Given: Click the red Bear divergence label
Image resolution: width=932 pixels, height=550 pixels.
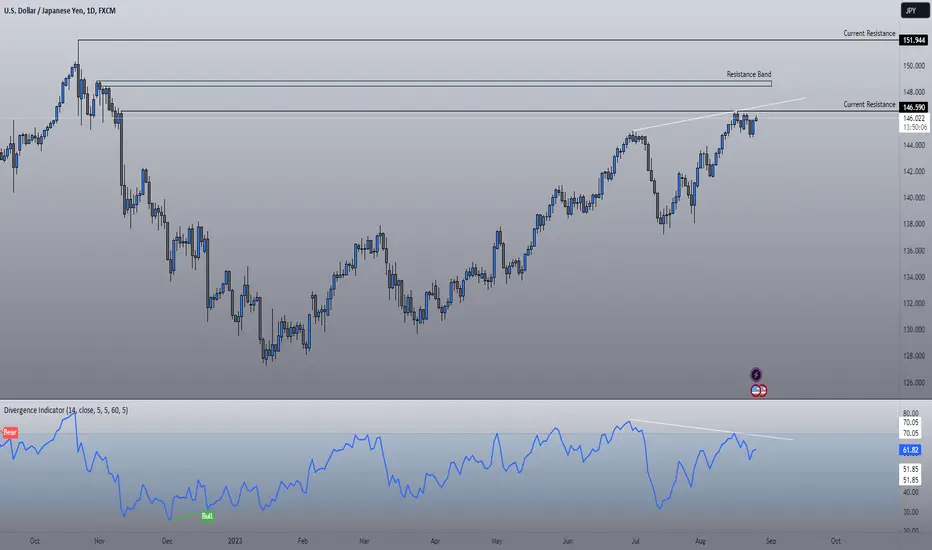Looking at the screenshot, I should tap(10, 432).
